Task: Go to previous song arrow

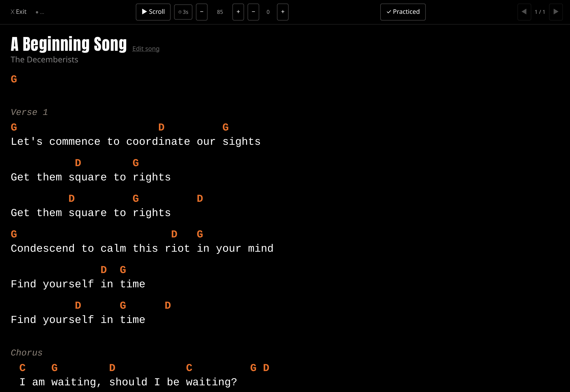Action: tap(524, 12)
